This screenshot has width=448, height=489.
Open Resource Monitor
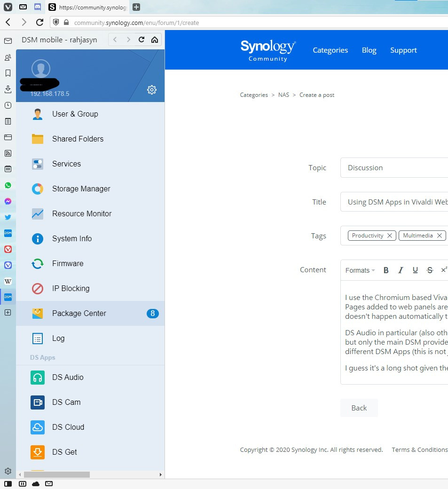pyautogui.click(x=81, y=213)
